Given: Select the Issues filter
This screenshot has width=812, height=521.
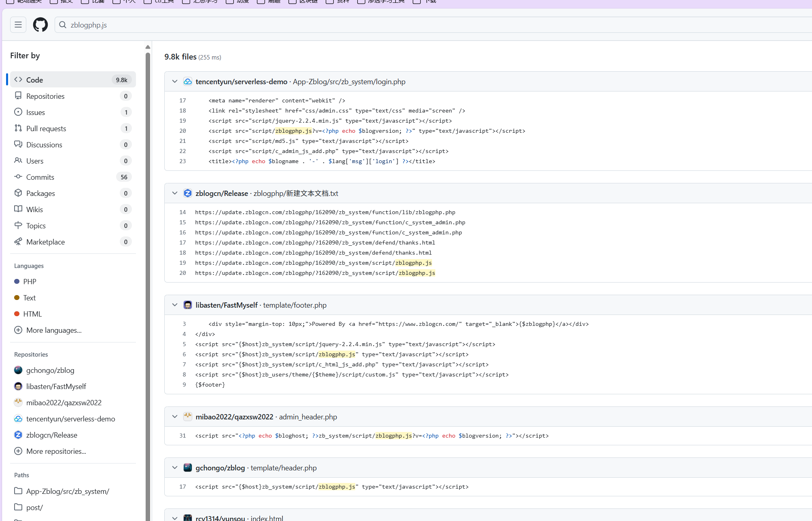Looking at the screenshot, I should coord(36,112).
